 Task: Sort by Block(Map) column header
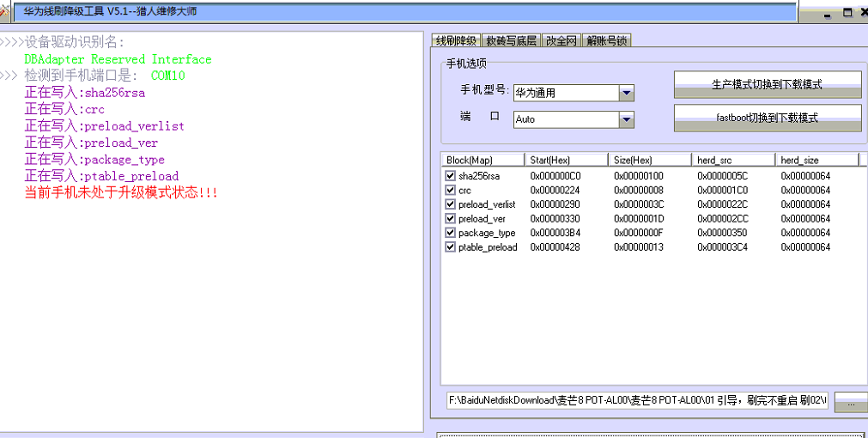click(x=483, y=160)
